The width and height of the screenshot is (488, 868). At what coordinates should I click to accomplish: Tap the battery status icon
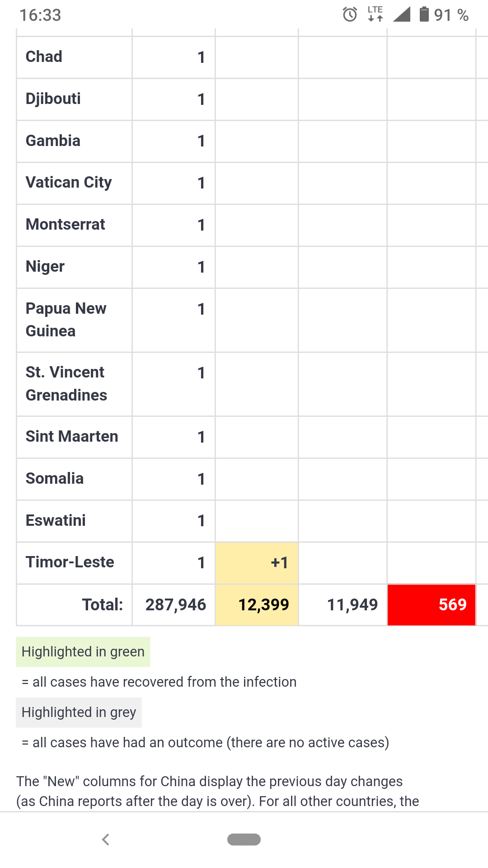point(424,14)
